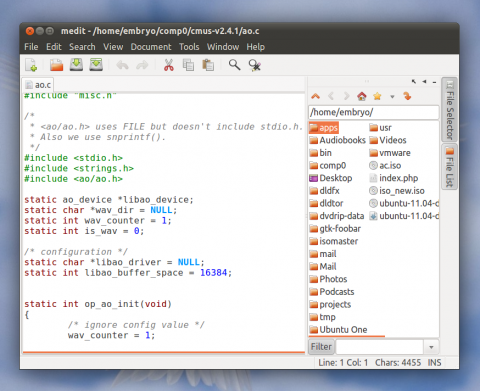Select the Podcasts folder

[x=332, y=292]
